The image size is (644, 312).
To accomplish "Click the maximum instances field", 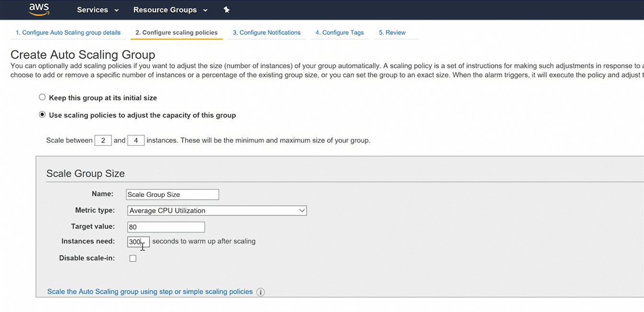I will point(136,141).
